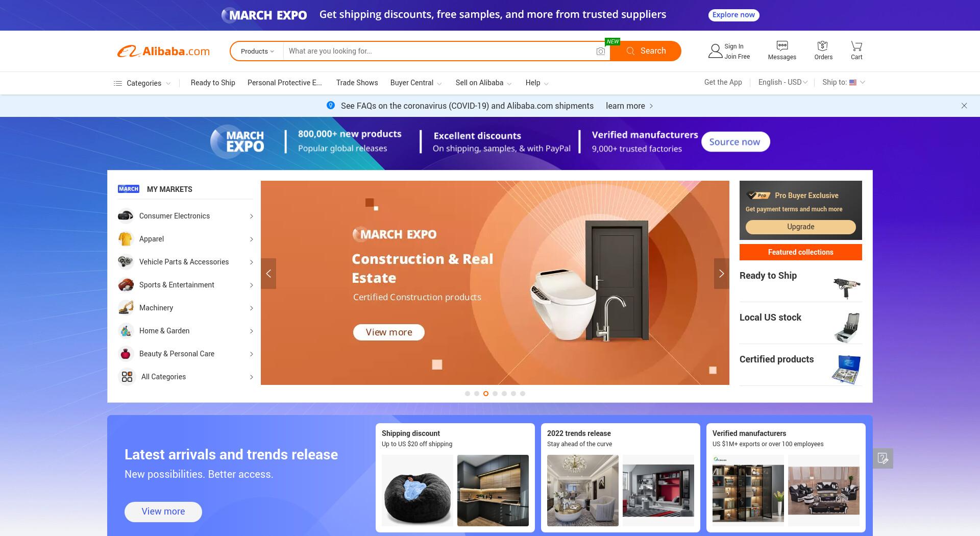
Task: Click the MARCH badge beside MY MARKETS
Action: coord(129,189)
